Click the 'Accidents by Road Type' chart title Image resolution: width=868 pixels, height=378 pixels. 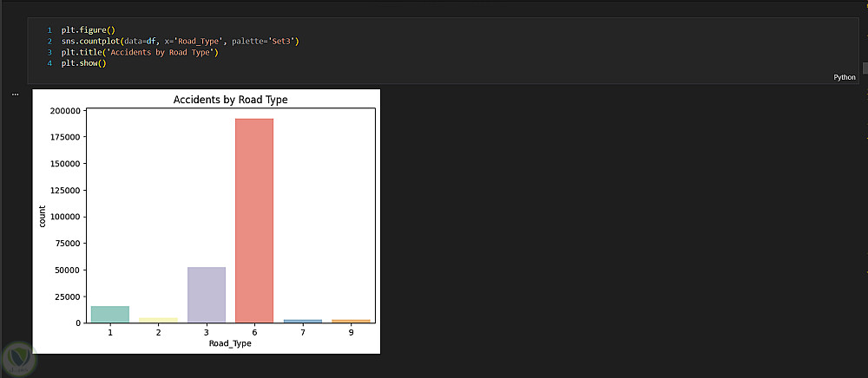(230, 100)
